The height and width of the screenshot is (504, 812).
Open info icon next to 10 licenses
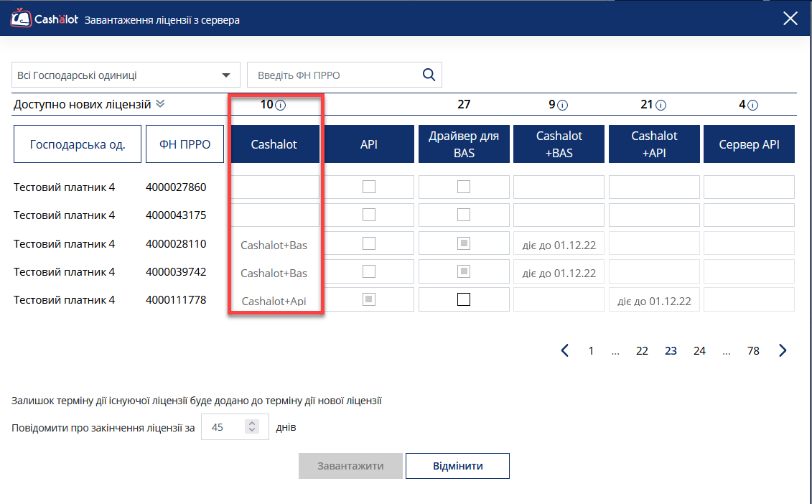pos(280,105)
